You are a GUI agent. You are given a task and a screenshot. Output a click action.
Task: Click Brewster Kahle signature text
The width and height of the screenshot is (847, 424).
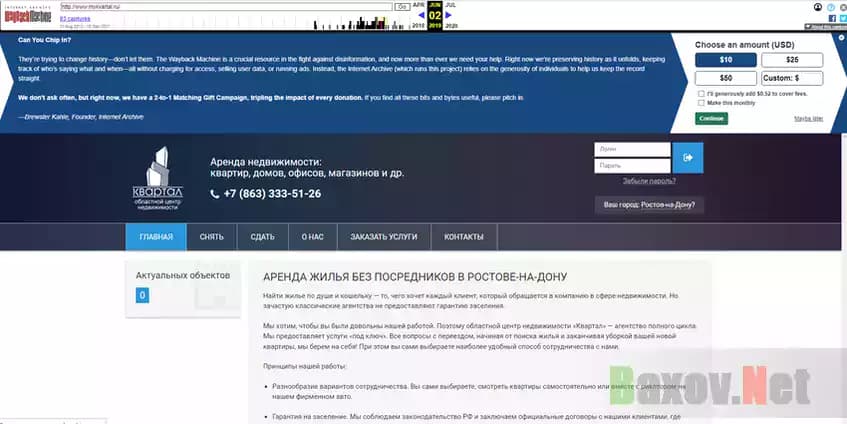(x=80, y=117)
